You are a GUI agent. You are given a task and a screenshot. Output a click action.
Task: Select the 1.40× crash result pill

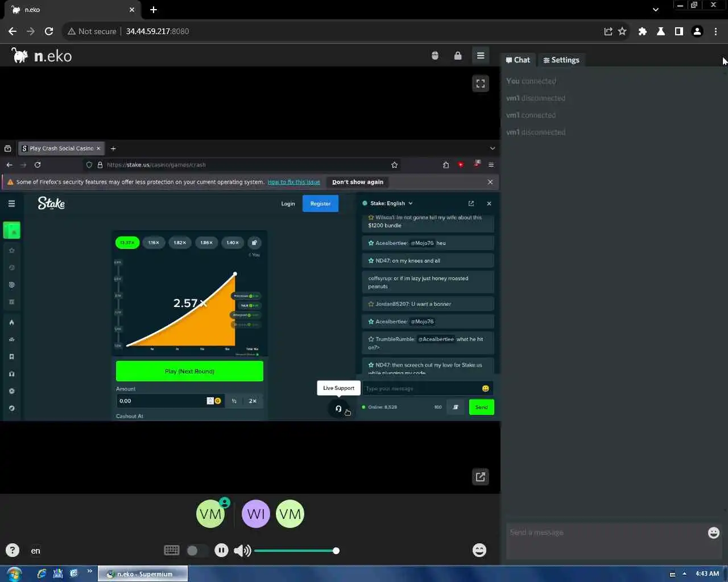tap(233, 243)
